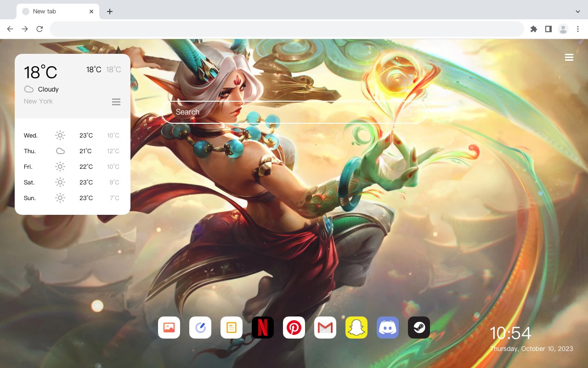Launch the Netflix shortcut
The width and height of the screenshot is (588, 368).
(263, 328)
